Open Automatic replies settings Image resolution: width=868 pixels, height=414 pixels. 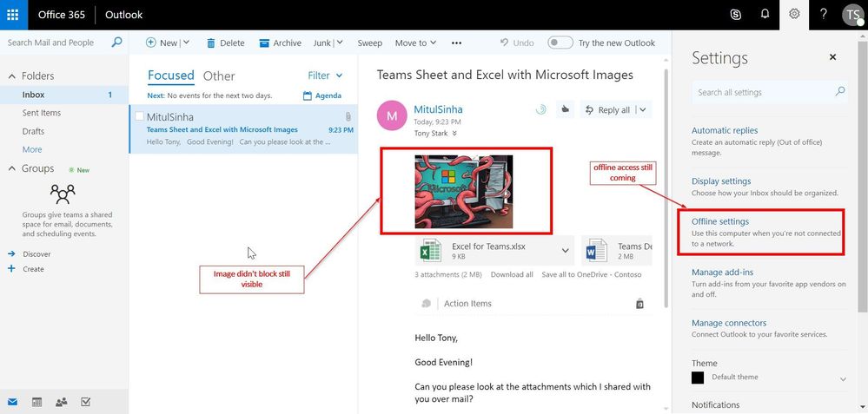(x=725, y=130)
